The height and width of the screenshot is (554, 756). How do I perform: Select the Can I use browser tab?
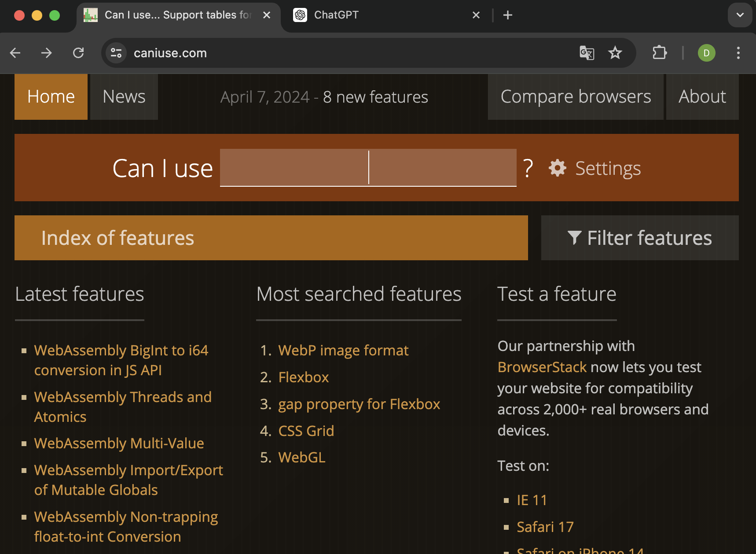(178, 15)
